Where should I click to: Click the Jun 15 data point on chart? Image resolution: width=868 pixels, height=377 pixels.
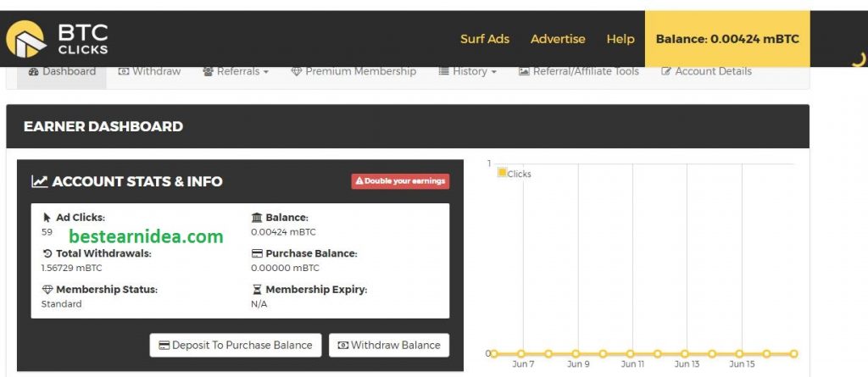click(739, 354)
